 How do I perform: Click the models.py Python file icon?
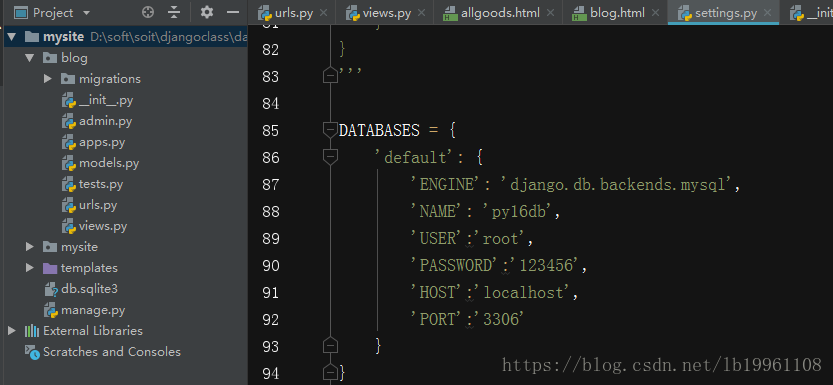(69, 164)
